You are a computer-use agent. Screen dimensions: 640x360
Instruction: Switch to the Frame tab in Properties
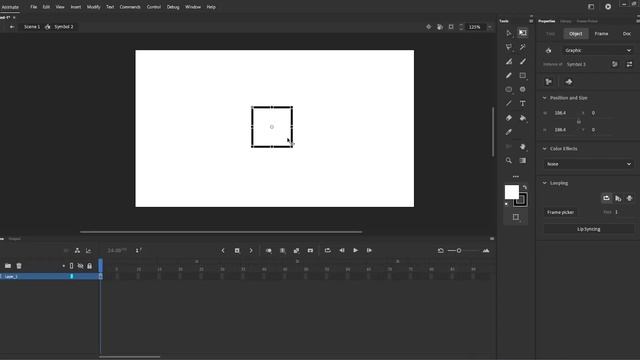(x=601, y=34)
